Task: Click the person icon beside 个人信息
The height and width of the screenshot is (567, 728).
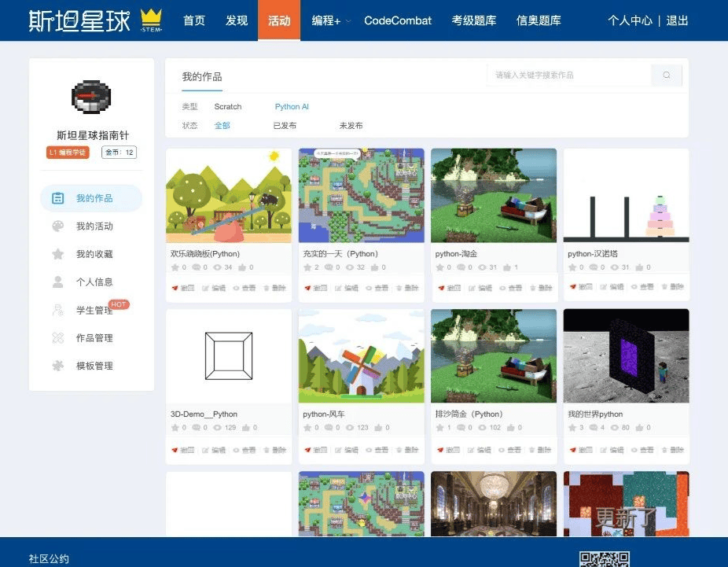Action: coord(58,282)
